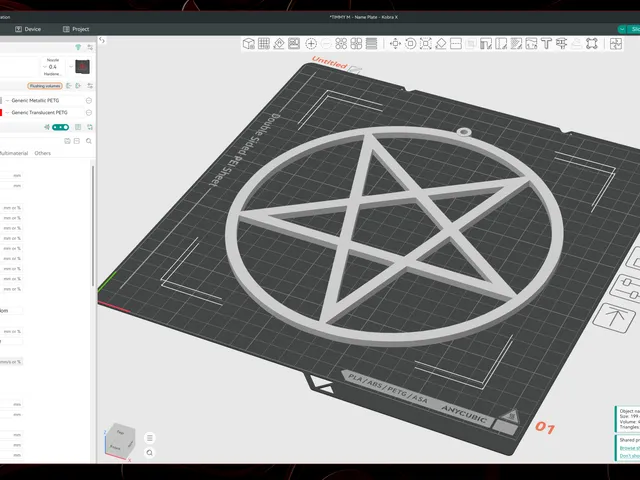Open the Assembly view icon
640x480 pixels.
(x=616, y=44)
